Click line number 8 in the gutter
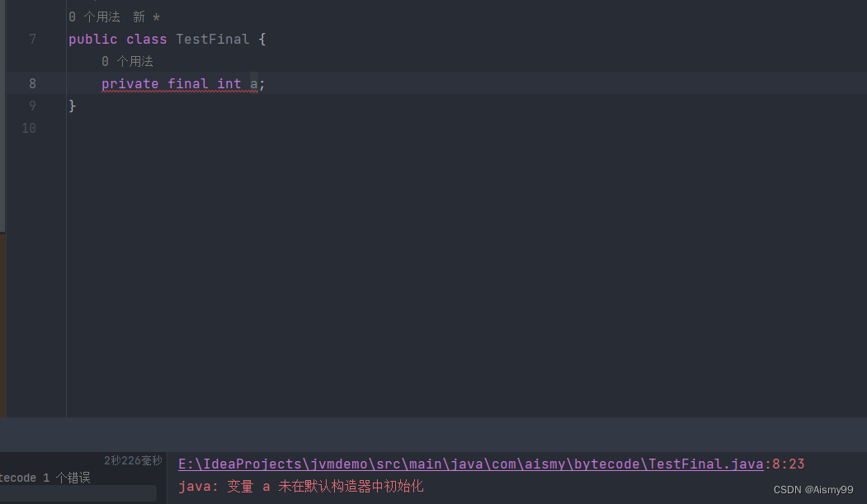This screenshot has width=867, height=504. point(32,83)
